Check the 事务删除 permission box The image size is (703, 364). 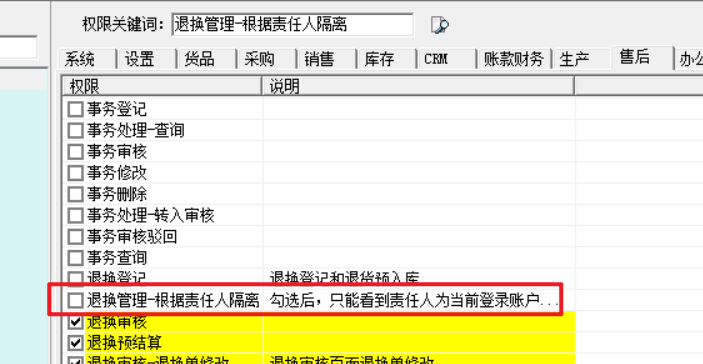[75, 194]
